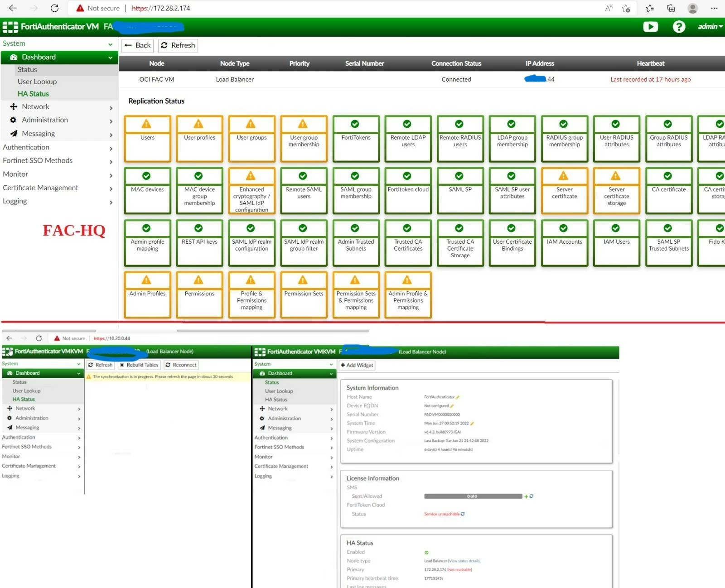Open the User groups replication tile
This screenshot has width=725, height=588.
click(x=251, y=139)
